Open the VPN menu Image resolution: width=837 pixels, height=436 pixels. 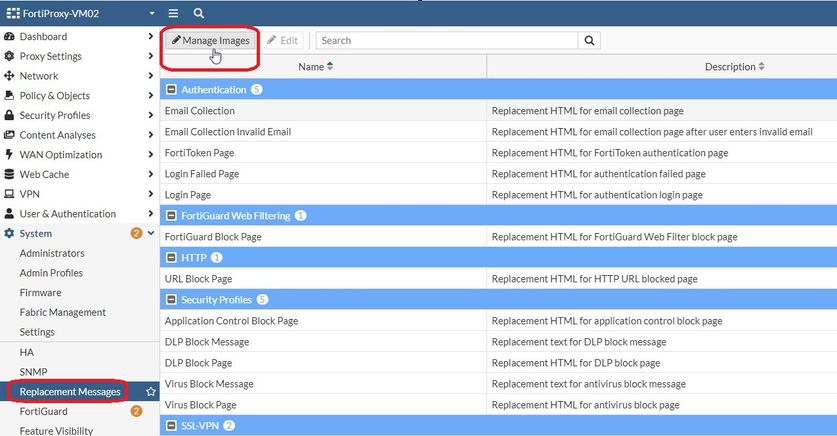[x=80, y=194]
